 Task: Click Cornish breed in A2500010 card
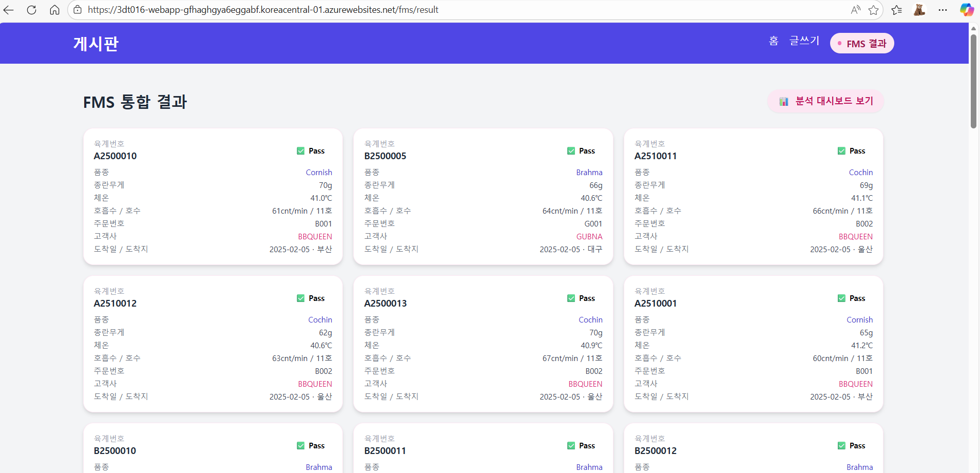pos(319,173)
